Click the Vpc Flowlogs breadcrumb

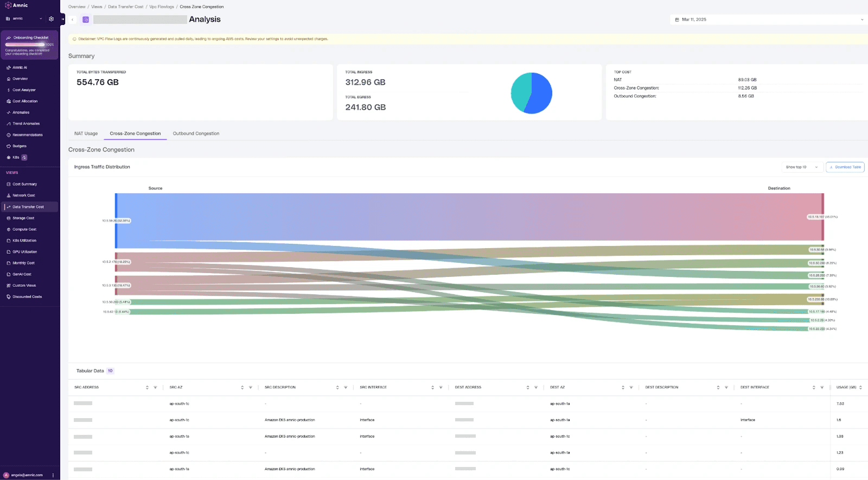click(x=162, y=7)
